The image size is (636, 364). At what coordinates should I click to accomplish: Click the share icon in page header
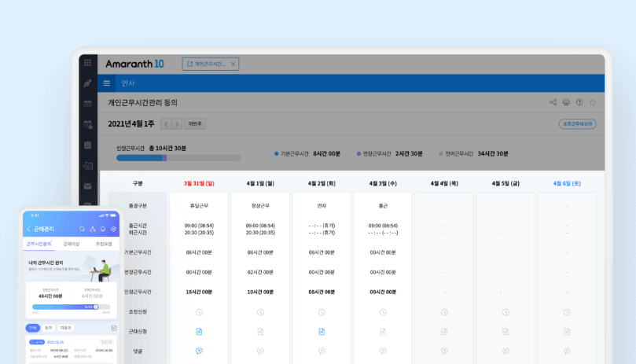click(553, 102)
